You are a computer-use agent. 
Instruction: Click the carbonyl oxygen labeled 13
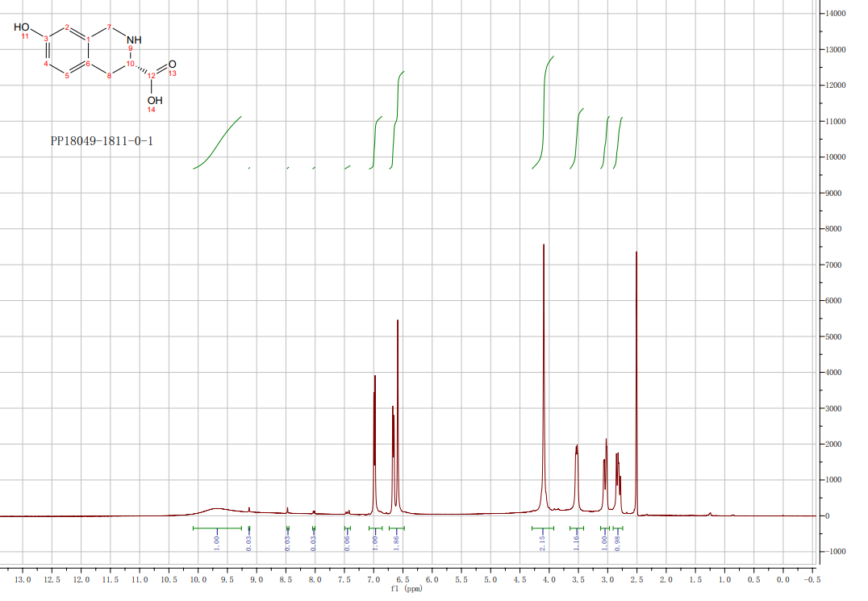[172, 64]
